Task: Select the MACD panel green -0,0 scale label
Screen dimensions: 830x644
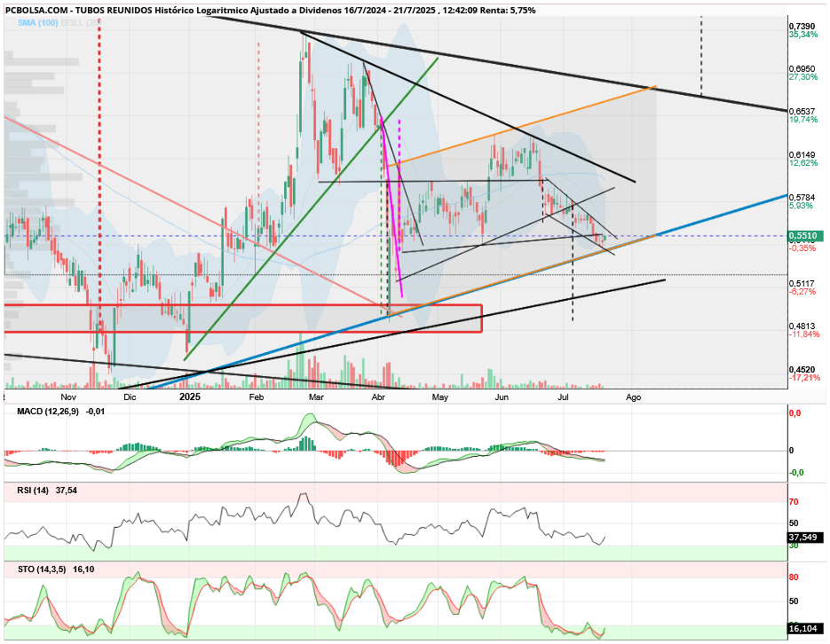Action: tap(796, 473)
